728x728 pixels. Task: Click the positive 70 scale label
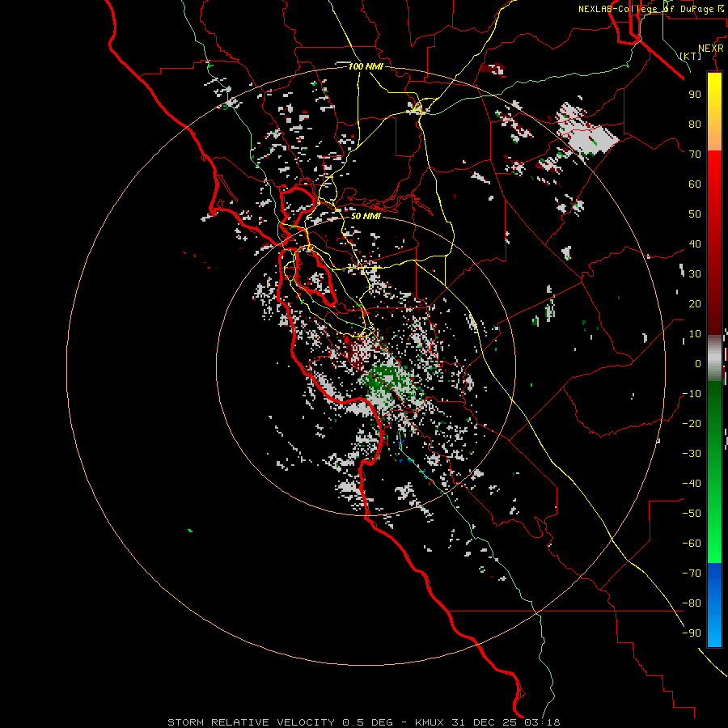pyautogui.click(x=695, y=154)
